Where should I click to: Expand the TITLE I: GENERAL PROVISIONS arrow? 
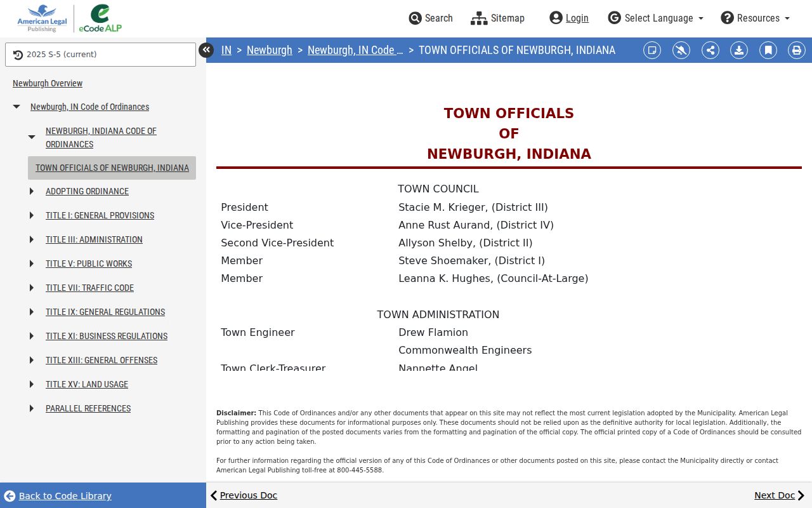click(32, 215)
